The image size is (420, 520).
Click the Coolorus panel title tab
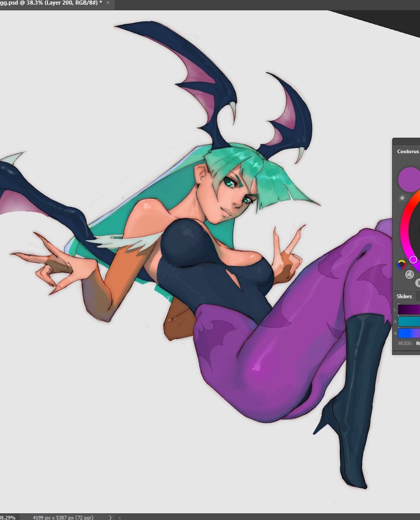tap(408, 152)
